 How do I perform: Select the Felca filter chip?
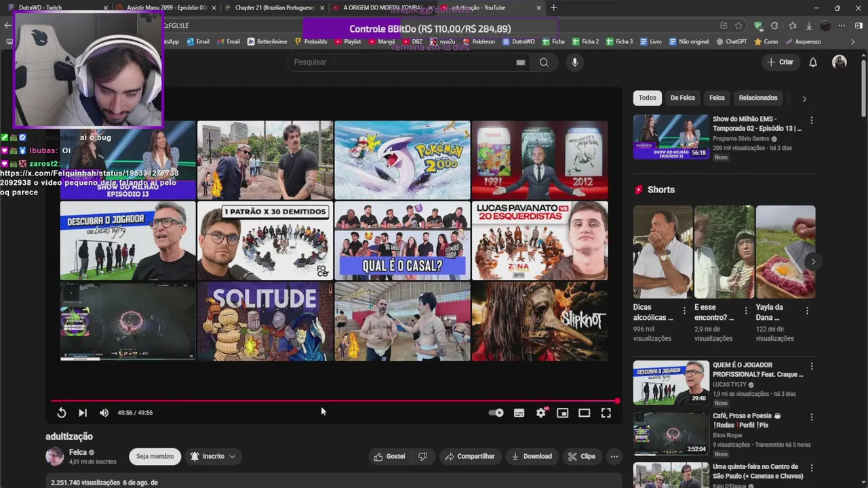click(x=717, y=98)
